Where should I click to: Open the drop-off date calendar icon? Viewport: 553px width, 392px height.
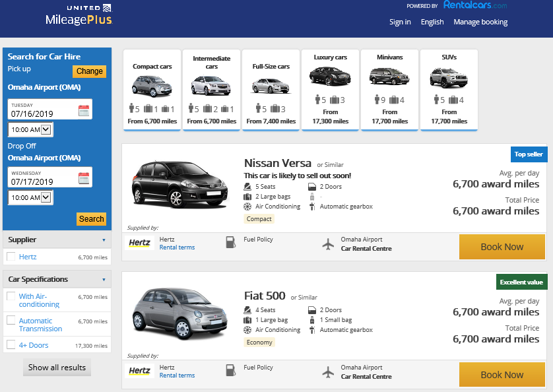(x=84, y=178)
